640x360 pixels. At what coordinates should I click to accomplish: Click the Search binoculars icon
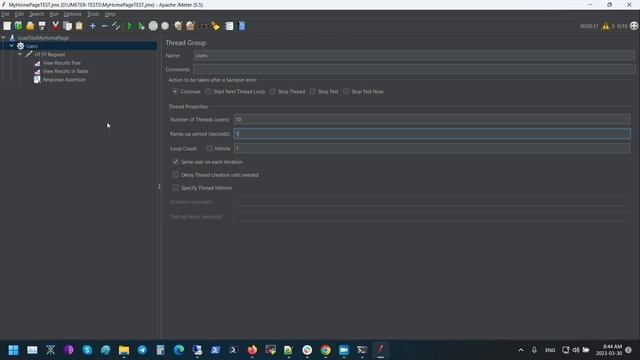click(203, 26)
